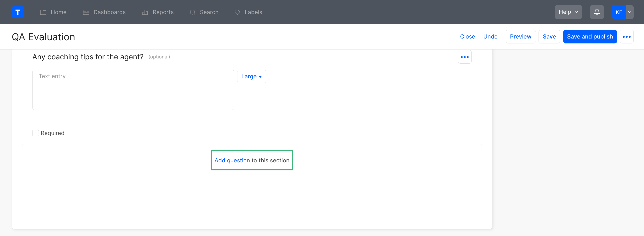Open form more-options menu beside Save and publish
Image resolution: width=644 pixels, height=236 pixels.
[x=626, y=37]
